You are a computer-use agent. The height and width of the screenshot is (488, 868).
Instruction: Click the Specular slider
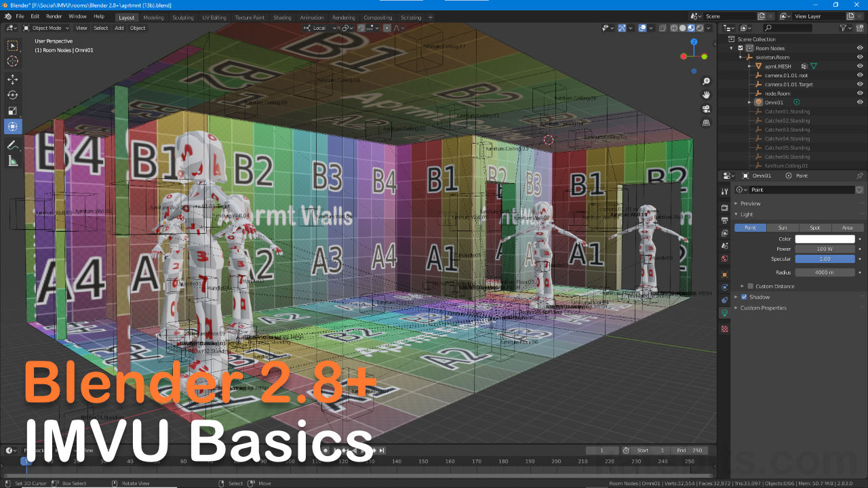pos(825,259)
